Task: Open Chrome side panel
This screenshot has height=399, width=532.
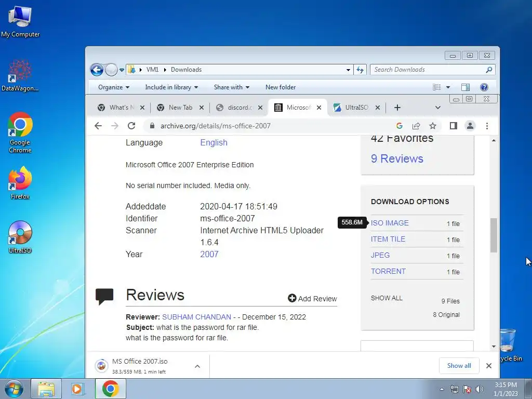Action: 453,126
